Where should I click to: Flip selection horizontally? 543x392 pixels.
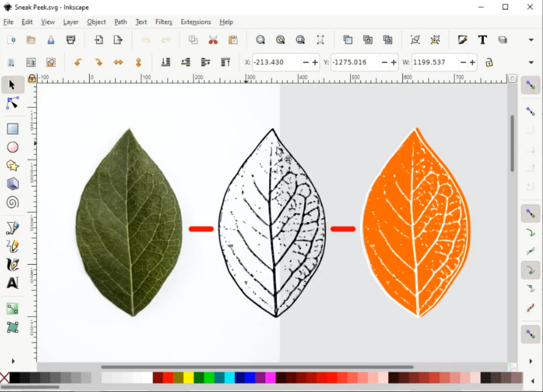[x=118, y=62]
